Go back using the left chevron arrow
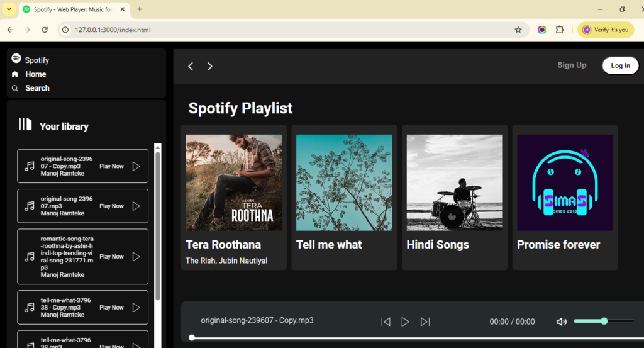Screen dimensions: 644x348 (191, 66)
